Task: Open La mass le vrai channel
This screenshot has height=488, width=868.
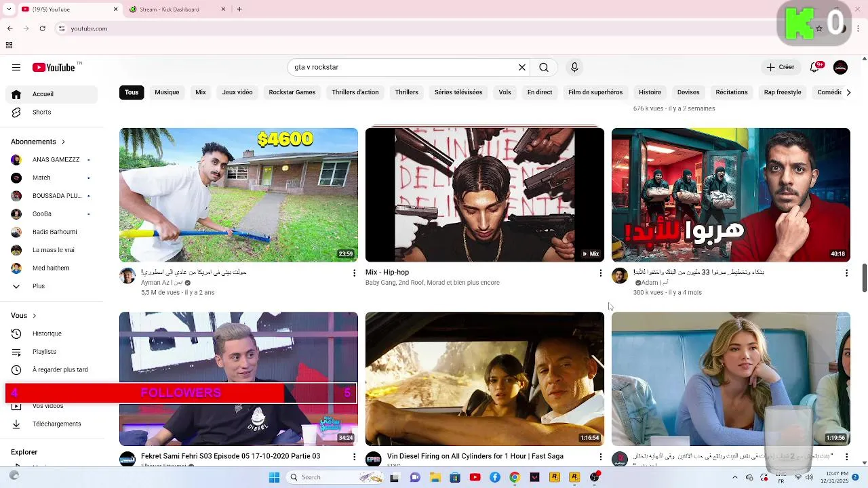Action: 52,250
